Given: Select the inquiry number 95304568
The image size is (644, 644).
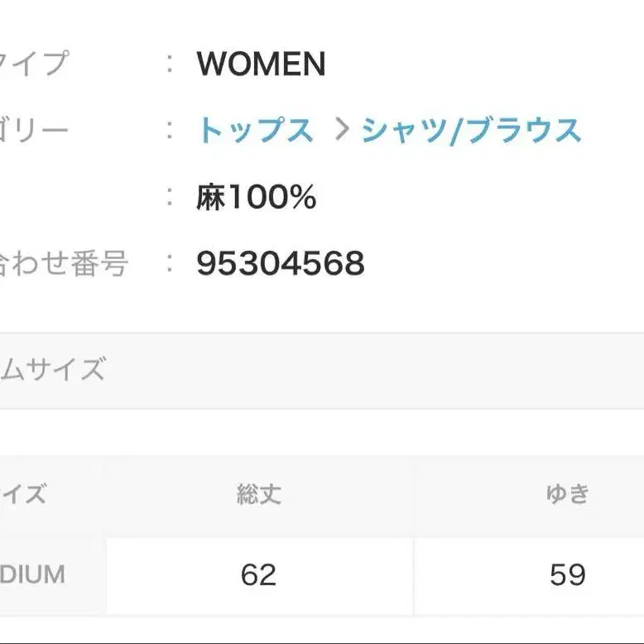Looking at the screenshot, I should 280,264.
